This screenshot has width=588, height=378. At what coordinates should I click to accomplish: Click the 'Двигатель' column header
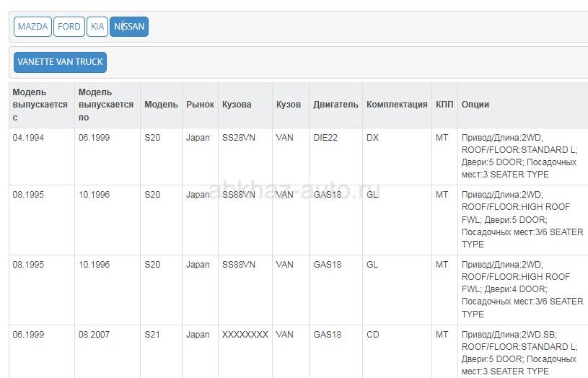335,105
